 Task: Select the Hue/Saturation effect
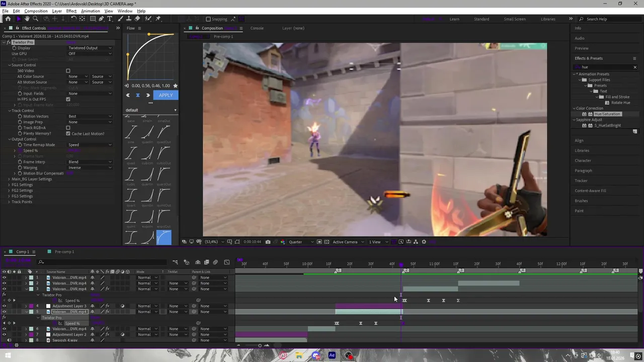point(607,114)
